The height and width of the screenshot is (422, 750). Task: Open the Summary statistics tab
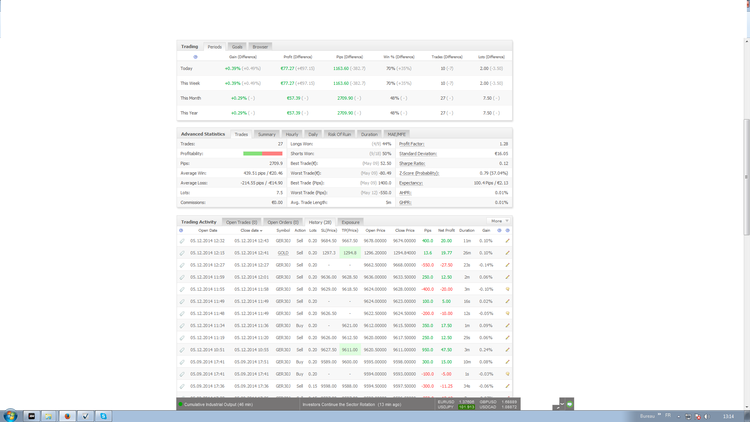click(x=266, y=134)
